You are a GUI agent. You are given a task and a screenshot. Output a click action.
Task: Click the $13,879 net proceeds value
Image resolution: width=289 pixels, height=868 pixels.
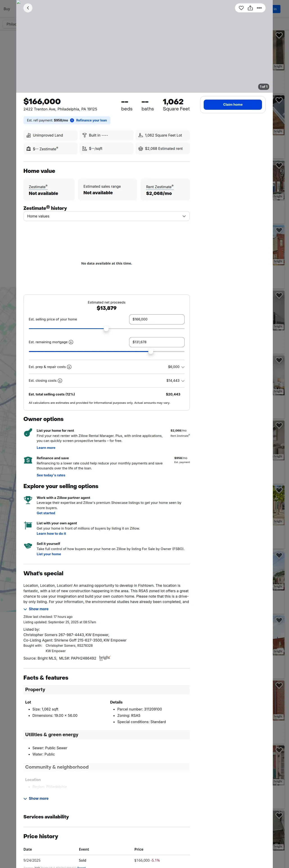(107, 308)
